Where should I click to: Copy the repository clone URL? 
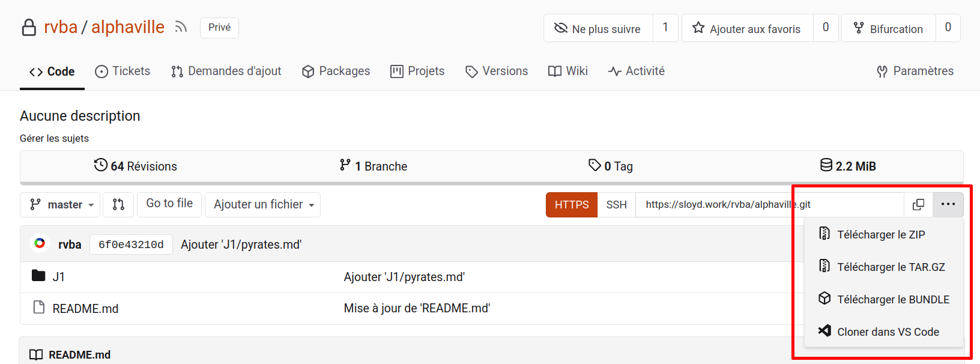pyautogui.click(x=918, y=205)
